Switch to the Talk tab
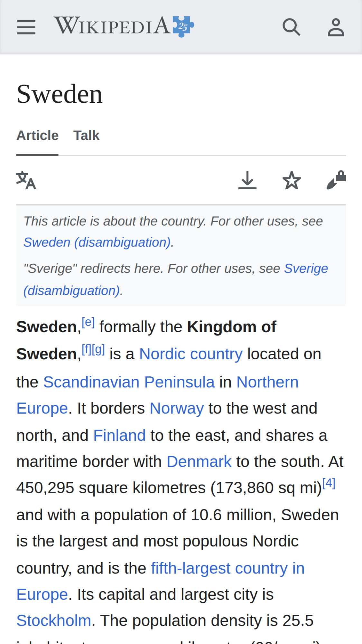The width and height of the screenshot is (362, 644). tap(86, 135)
